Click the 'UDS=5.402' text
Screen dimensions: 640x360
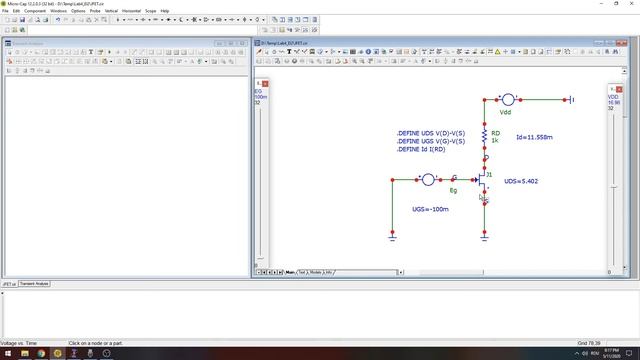click(521, 181)
